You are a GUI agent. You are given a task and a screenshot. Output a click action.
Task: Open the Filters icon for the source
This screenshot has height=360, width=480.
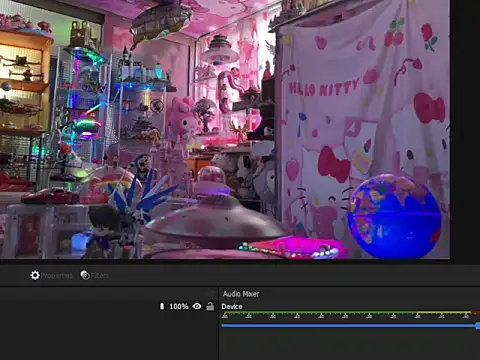click(x=85, y=275)
